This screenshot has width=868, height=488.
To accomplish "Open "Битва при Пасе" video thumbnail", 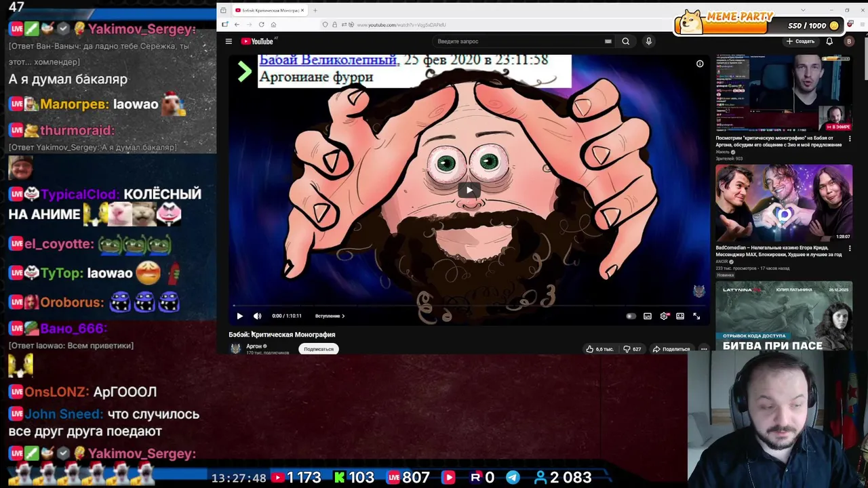I will tap(784, 317).
